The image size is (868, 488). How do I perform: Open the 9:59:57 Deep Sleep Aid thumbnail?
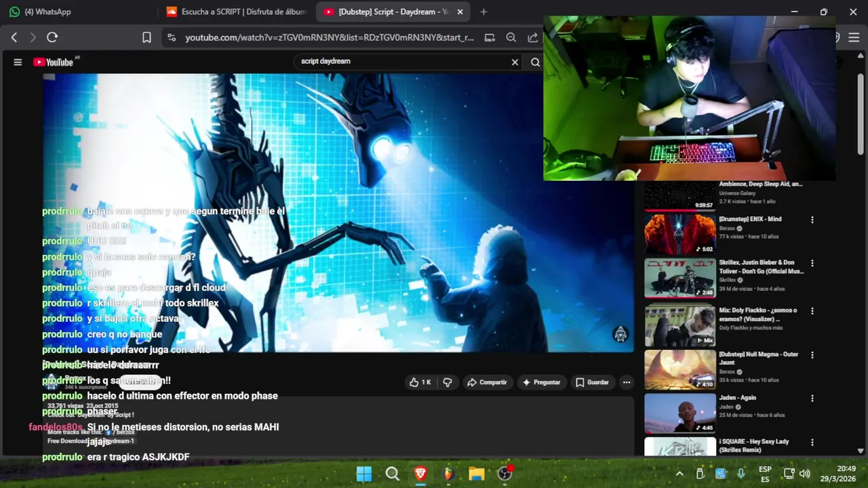679,197
